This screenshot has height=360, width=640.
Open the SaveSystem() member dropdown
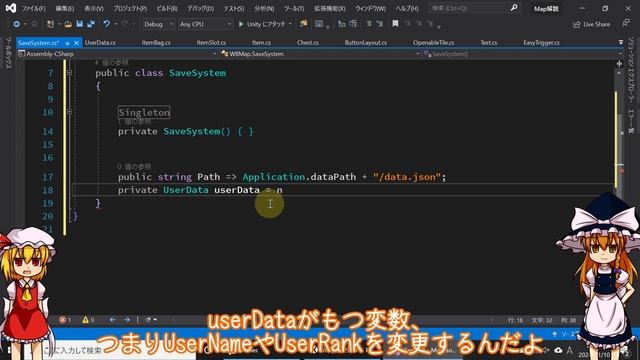click(523, 54)
